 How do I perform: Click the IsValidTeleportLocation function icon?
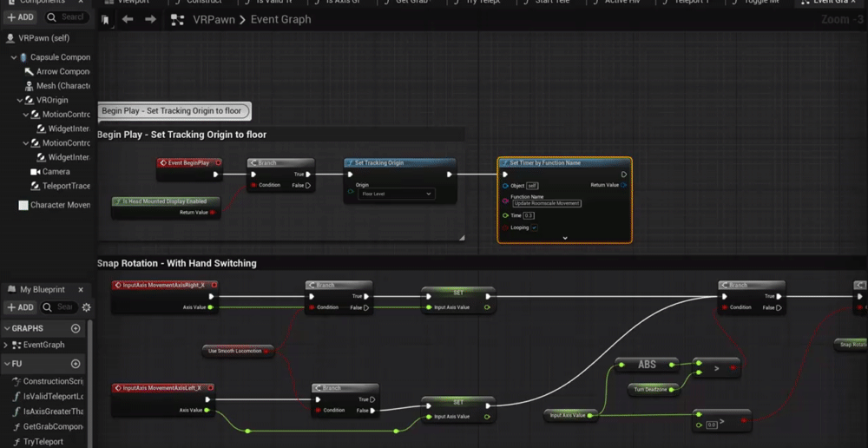tap(17, 397)
